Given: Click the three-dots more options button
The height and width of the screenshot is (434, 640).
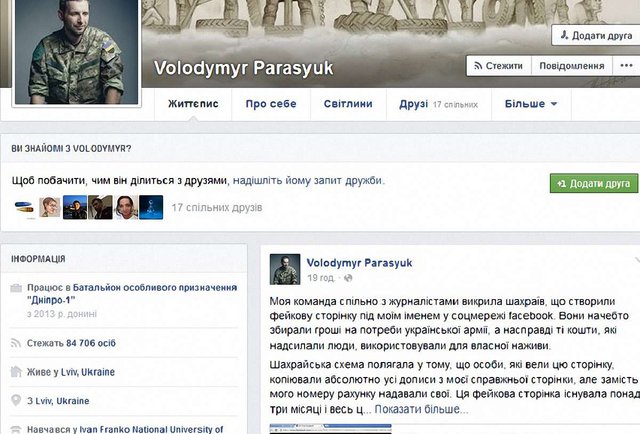Looking at the screenshot, I should point(626,66).
